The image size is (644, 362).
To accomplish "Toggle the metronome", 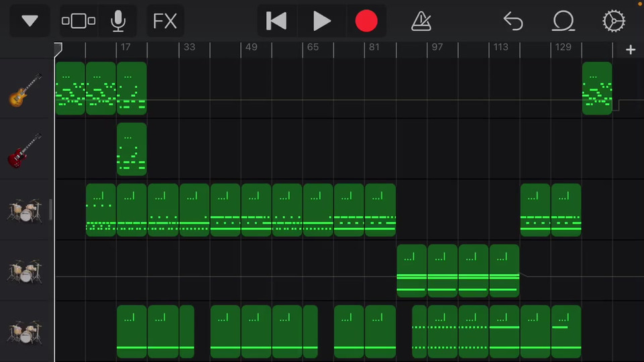I will [421, 21].
